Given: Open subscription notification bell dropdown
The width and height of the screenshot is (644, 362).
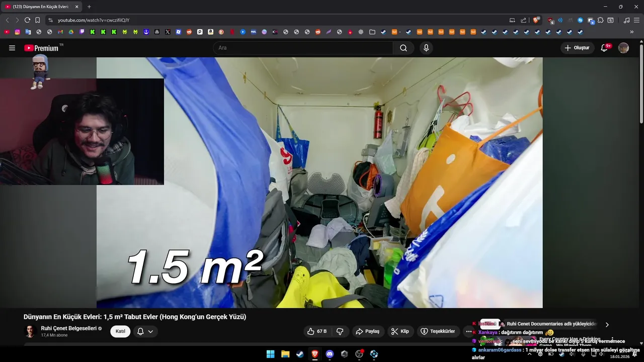Looking at the screenshot, I should (x=145, y=331).
